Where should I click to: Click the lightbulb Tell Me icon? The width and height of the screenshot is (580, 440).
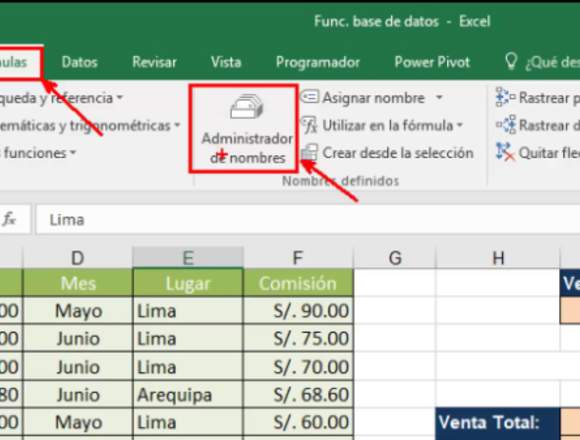[511, 61]
